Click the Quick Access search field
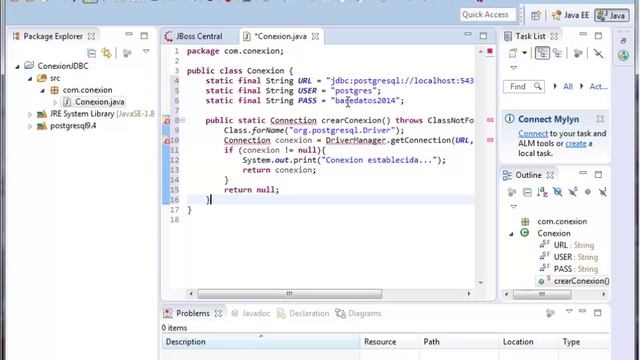Image resolution: width=640 pixels, height=360 pixels. [x=488, y=15]
